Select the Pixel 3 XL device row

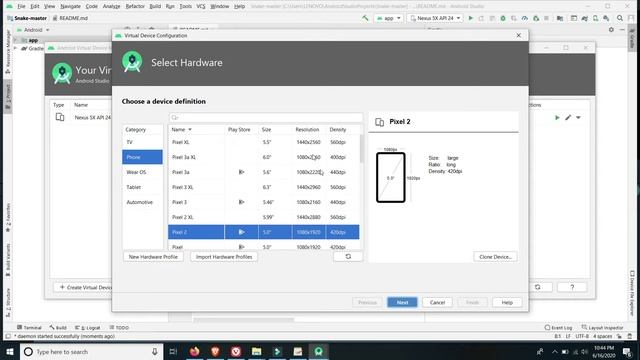click(264, 187)
